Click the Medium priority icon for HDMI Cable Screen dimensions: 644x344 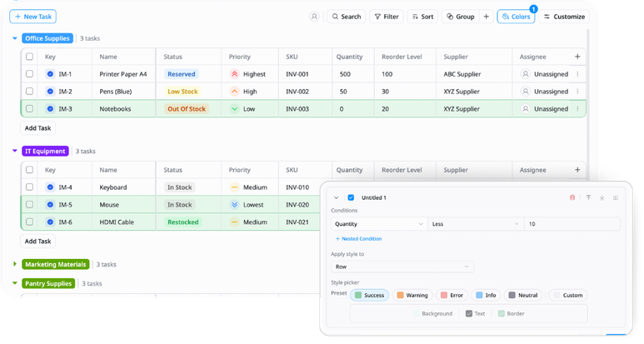234,222
